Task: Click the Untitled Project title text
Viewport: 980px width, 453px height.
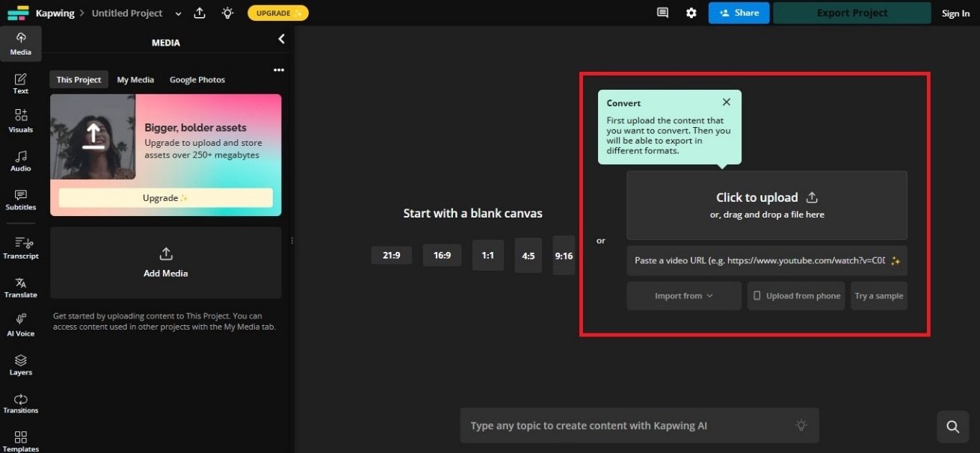Action: pos(127,13)
